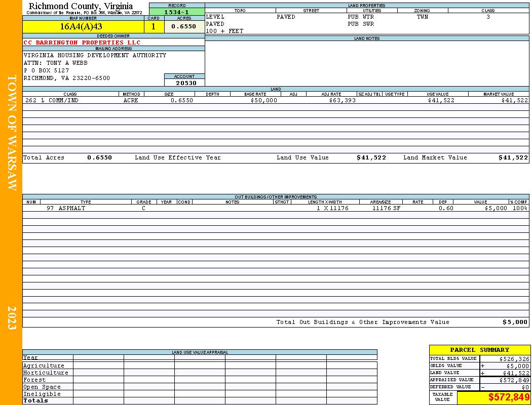Click adjusted rate $63,393
Screen dimensions: 532x405
(x=343, y=100)
